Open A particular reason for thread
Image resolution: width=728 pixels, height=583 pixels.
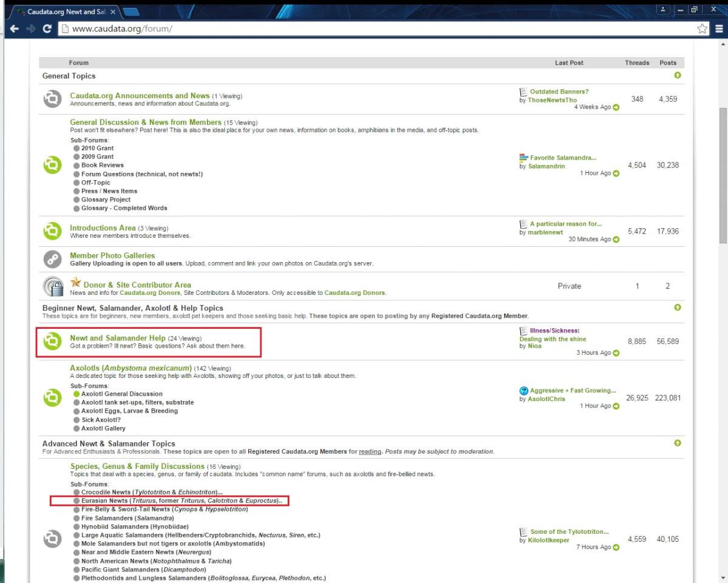coord(566,224)
